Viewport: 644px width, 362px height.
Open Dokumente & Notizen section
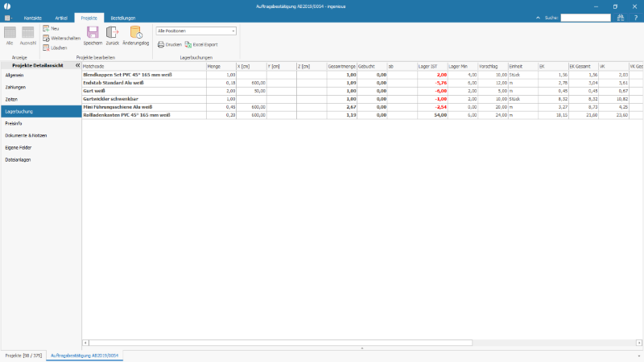coord(41,135)
